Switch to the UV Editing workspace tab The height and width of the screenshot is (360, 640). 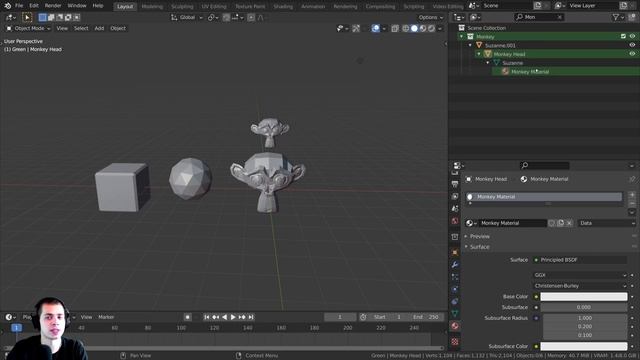[214, 6]
